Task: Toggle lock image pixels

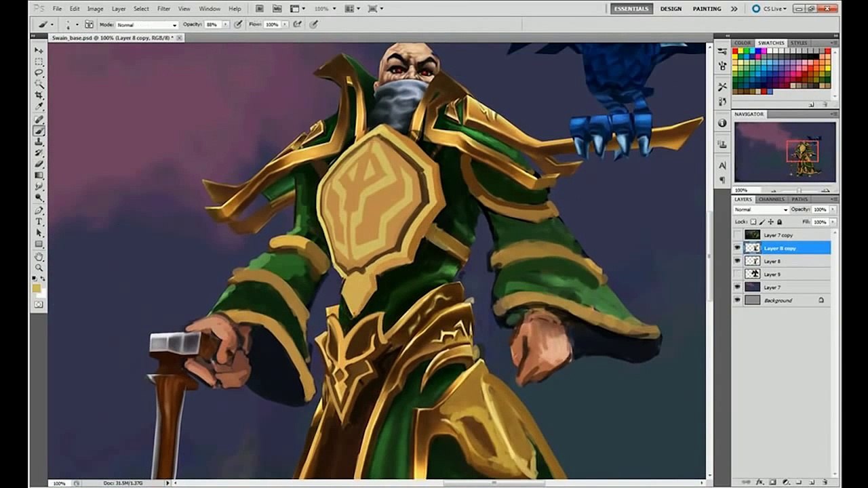Action: (x=762, y=222)
